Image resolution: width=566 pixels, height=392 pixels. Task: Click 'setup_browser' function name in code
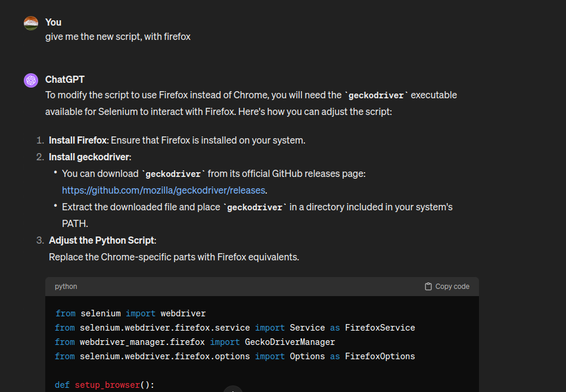click(x=107, y=385)
